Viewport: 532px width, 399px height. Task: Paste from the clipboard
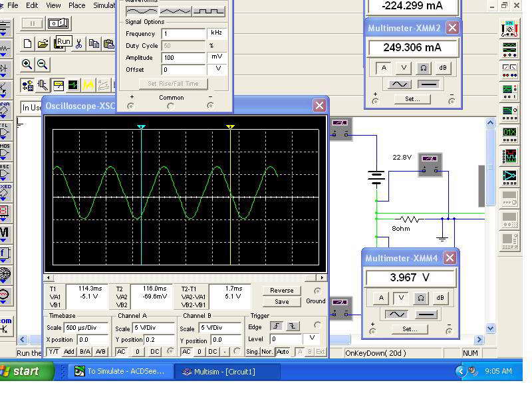point(108,44)
